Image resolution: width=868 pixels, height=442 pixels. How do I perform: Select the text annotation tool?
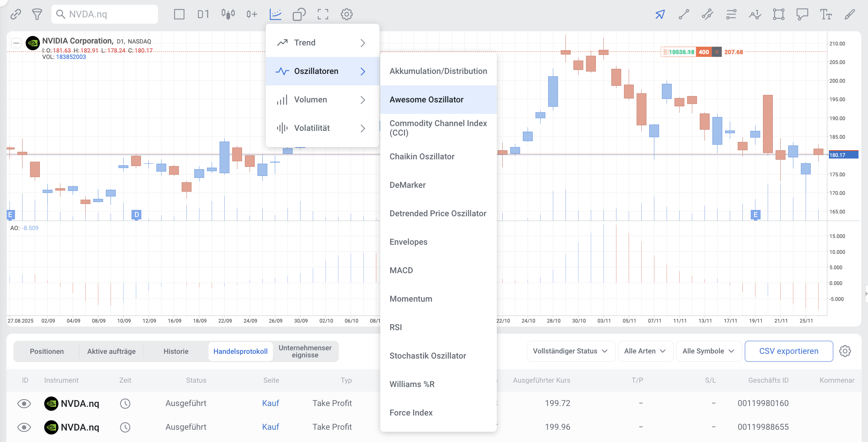(826, 15)
